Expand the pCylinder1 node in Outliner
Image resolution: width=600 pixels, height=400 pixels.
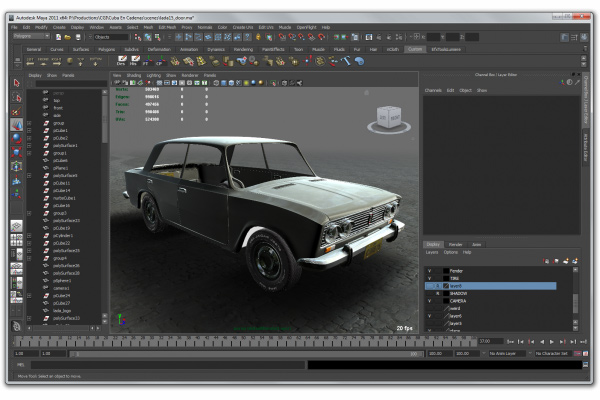click(29, 236)
